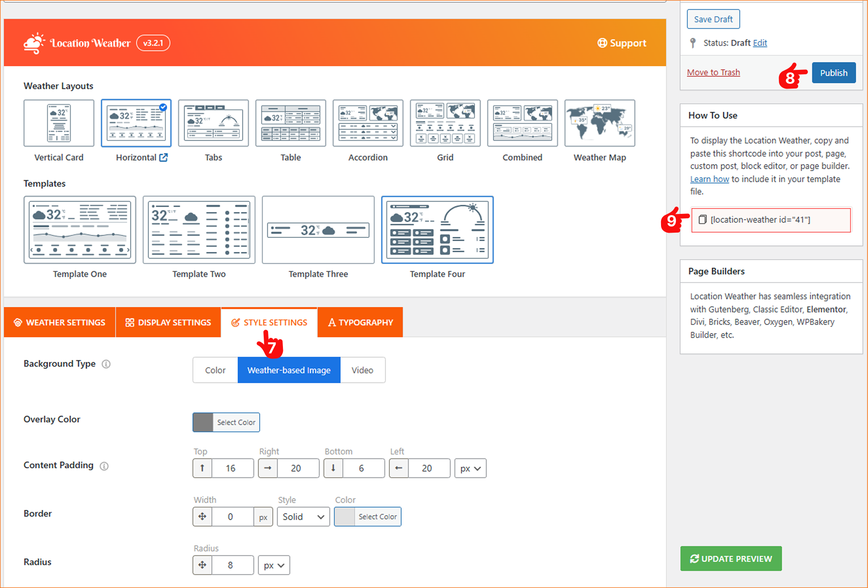Switch to Weather Settings tab
The image size is (868, 588).
coord(59,322)
